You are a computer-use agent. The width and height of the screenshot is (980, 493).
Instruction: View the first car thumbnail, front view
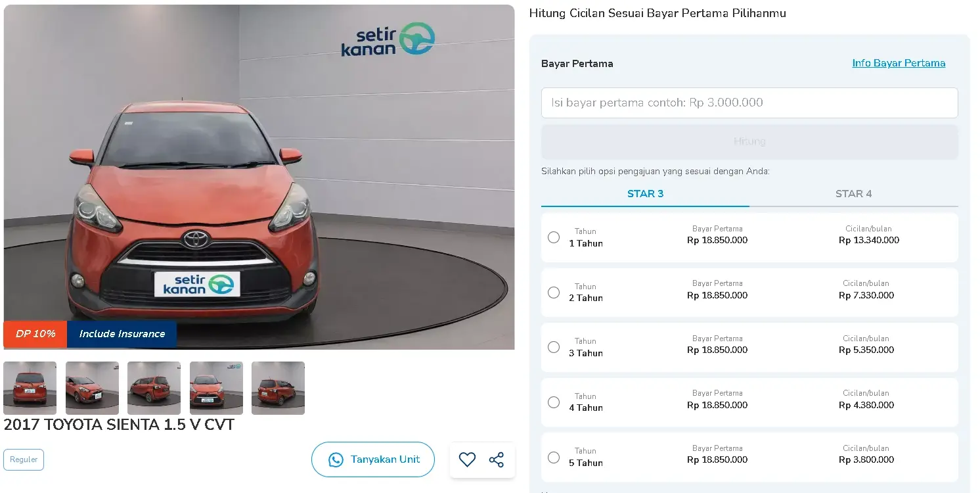pos(30,388)
